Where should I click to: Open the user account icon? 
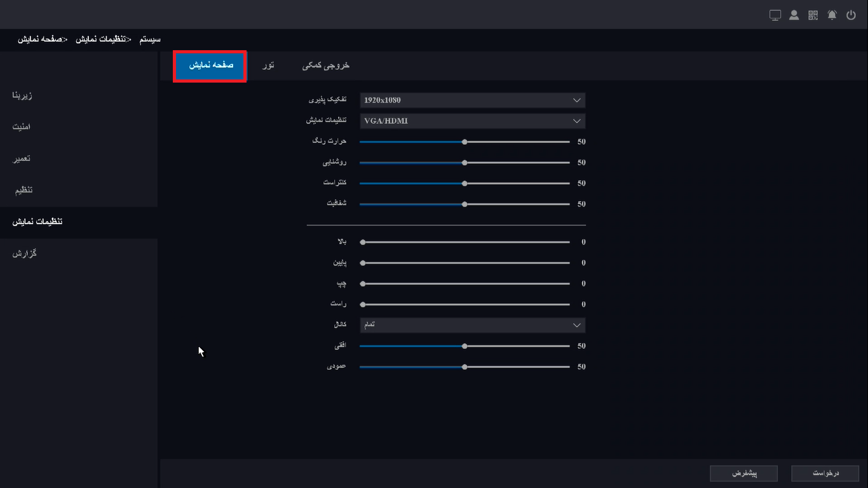(794, 15)
